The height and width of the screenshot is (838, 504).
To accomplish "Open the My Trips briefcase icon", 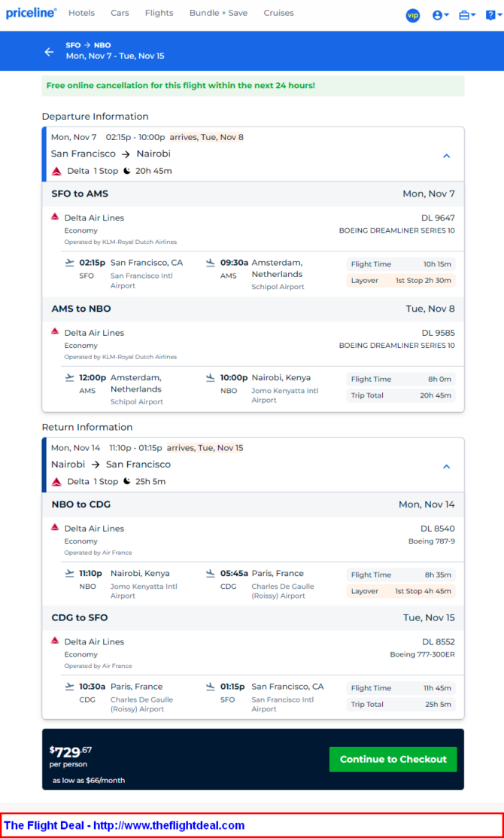I will 467,16.
